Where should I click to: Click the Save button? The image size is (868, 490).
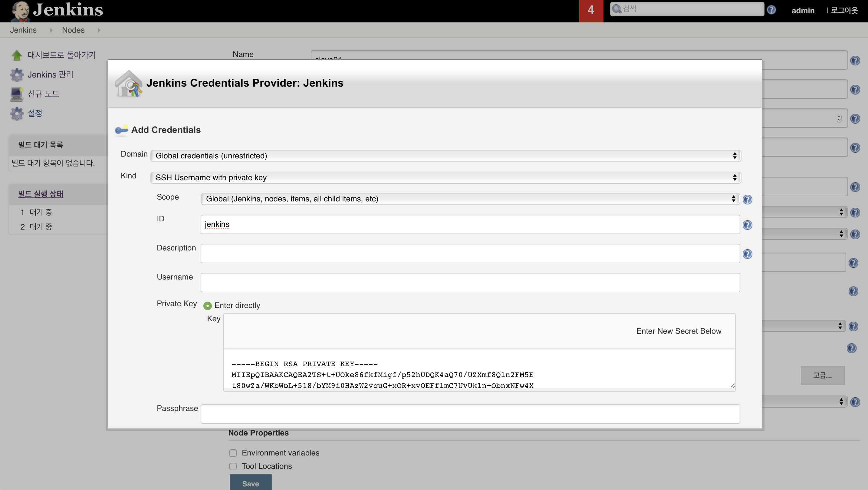point(250,483)
